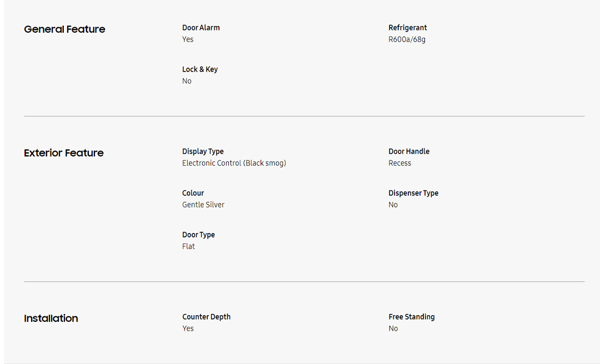Screen dimensions: 600x364
Task: Click the Electronic Control (Black smog) value
Action: [x=234, y=163]
